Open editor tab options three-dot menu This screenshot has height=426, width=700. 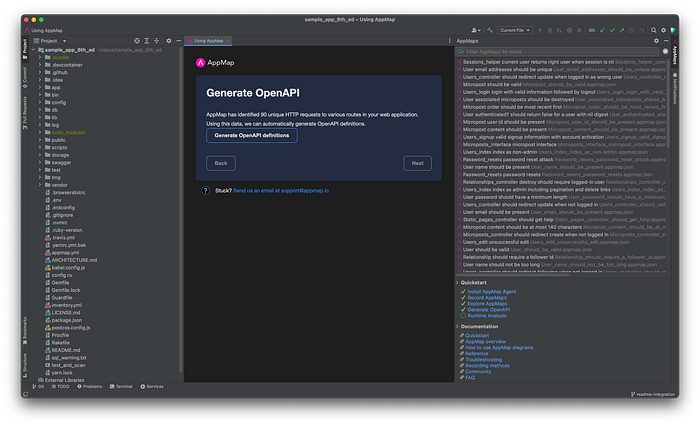click(449, 41)
